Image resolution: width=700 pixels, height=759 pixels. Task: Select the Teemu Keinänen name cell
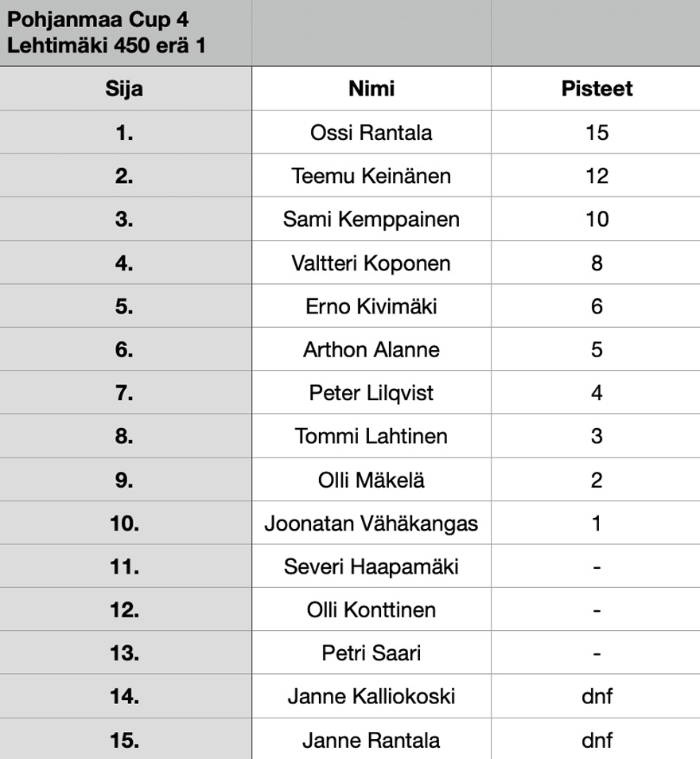pos(371,175)
